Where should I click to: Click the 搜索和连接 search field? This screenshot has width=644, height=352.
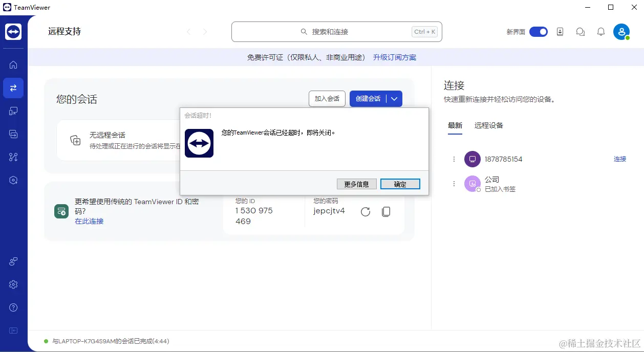point(337,32)
